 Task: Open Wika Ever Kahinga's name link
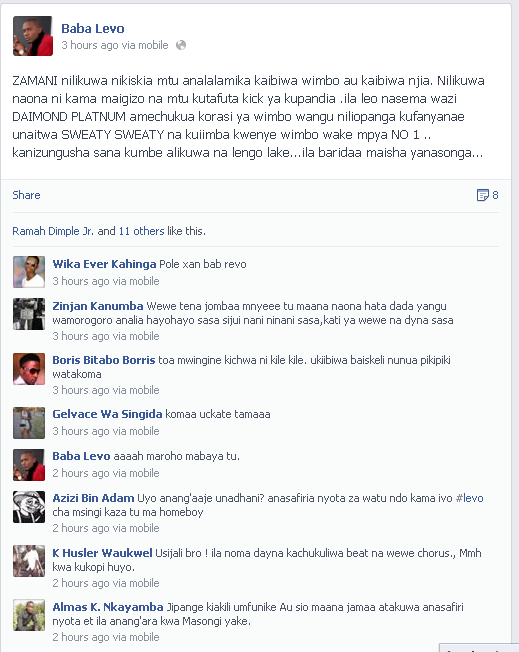pyautogui.click(x=104, y=264)
